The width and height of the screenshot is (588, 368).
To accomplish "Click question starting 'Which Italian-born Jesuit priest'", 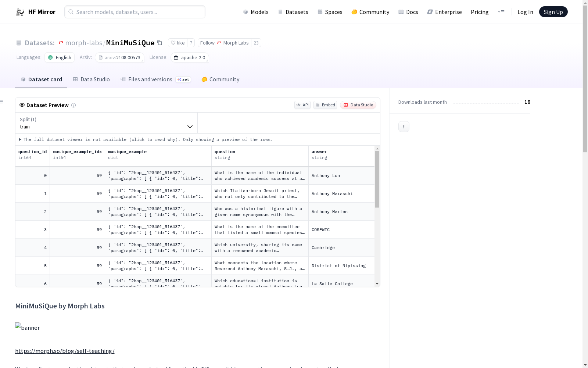I will (x=260, y=194).
